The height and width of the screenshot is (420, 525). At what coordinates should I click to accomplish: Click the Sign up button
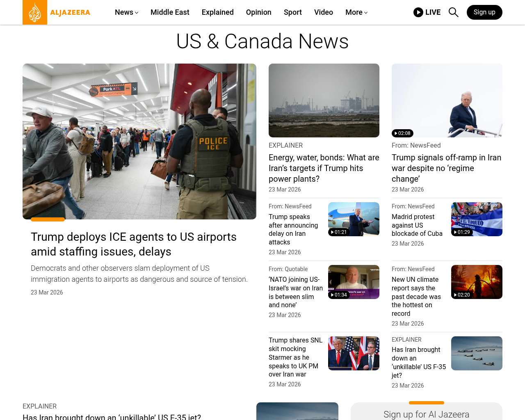tap(484, 12)
